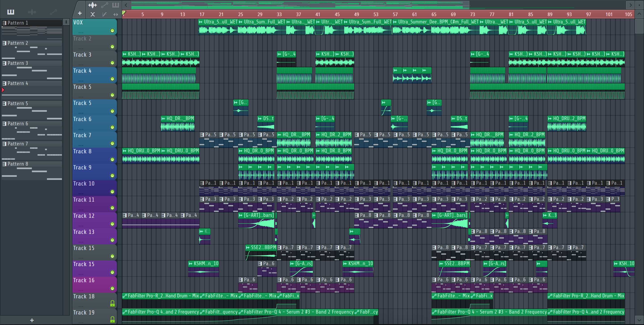Click the piano icon next to Pattern 1
The image size is (644, 325).
[4, 23]
